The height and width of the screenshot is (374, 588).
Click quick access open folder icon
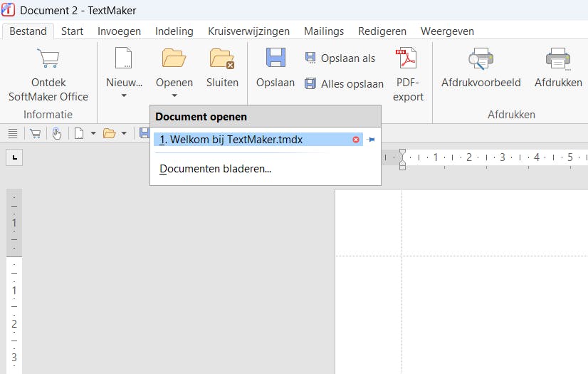point(109,133)
